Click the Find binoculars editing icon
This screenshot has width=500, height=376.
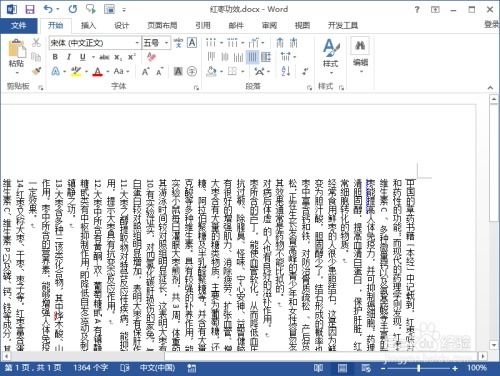(360, 46)
